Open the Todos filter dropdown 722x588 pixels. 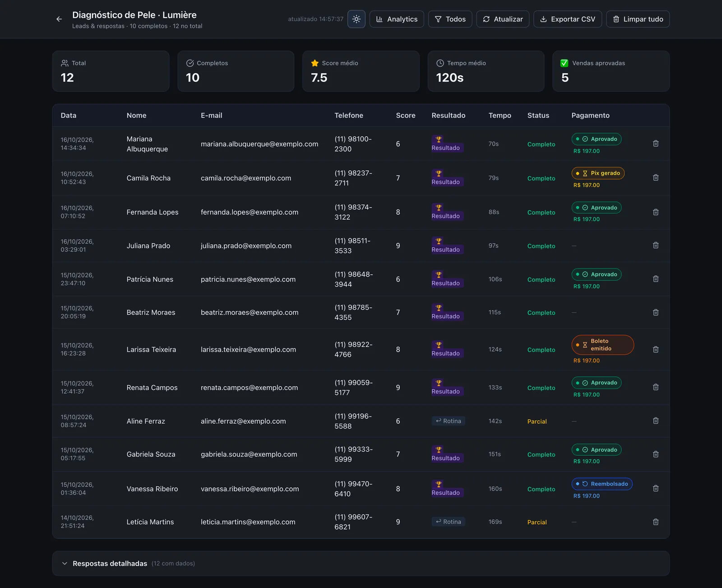450,19
